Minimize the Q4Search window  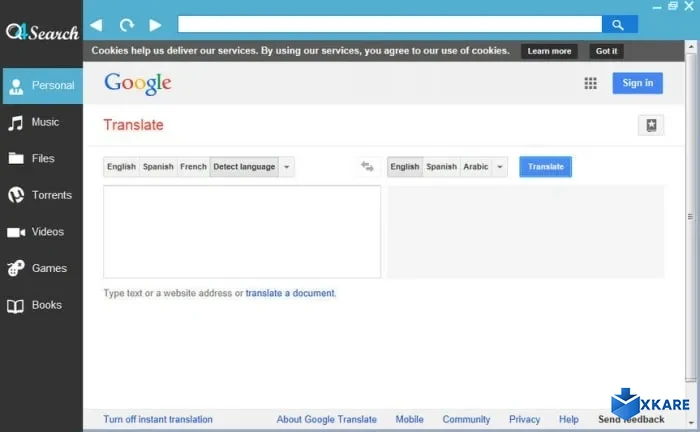pos(657,7)
